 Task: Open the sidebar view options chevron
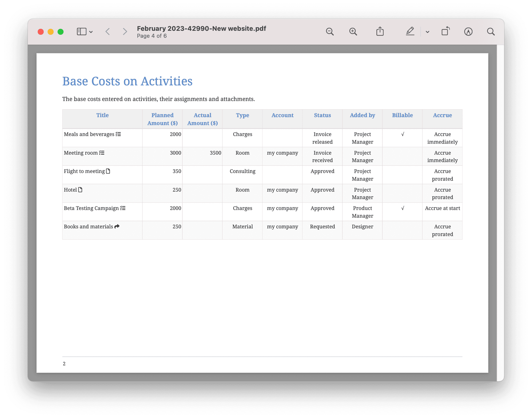click(91, 32)
